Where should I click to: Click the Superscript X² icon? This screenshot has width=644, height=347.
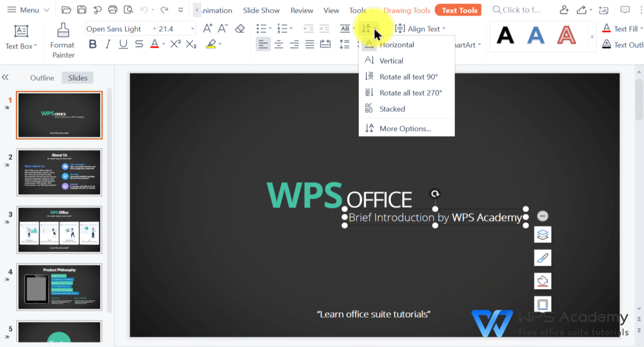point(175,44)
